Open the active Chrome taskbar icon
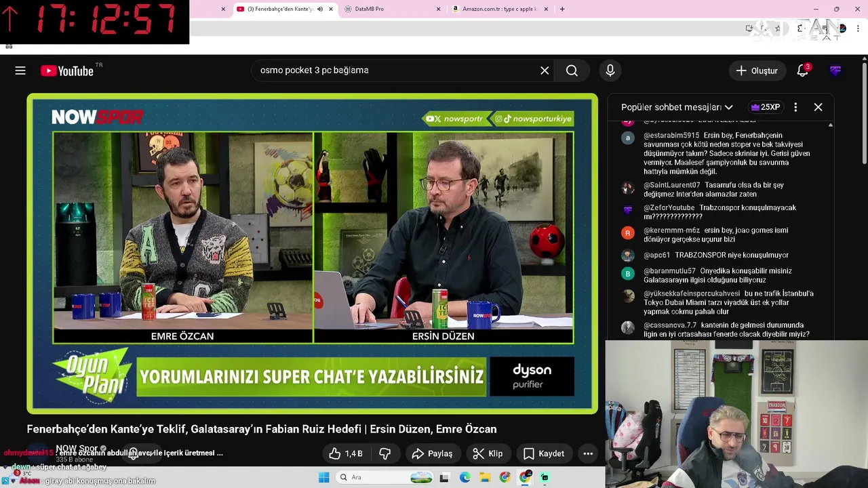Image resolution: width=868 pixels, height=488 pixels. pos(525,477)
